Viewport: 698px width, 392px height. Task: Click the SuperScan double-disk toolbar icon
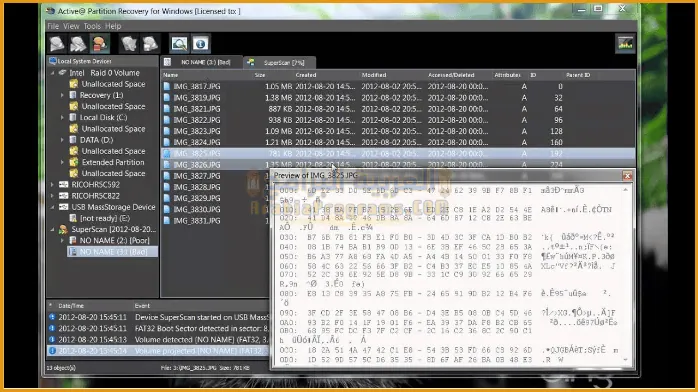tap(78, 44)
